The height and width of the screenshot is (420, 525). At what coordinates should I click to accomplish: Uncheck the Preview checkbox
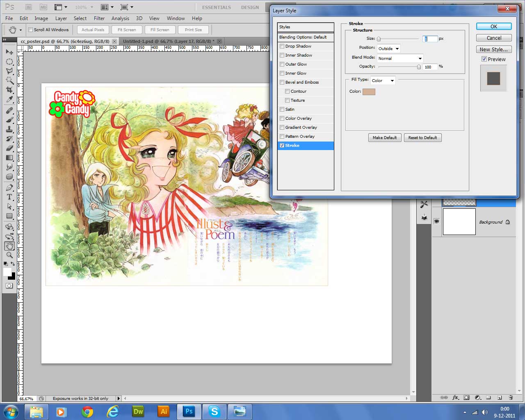pos(484,59)
